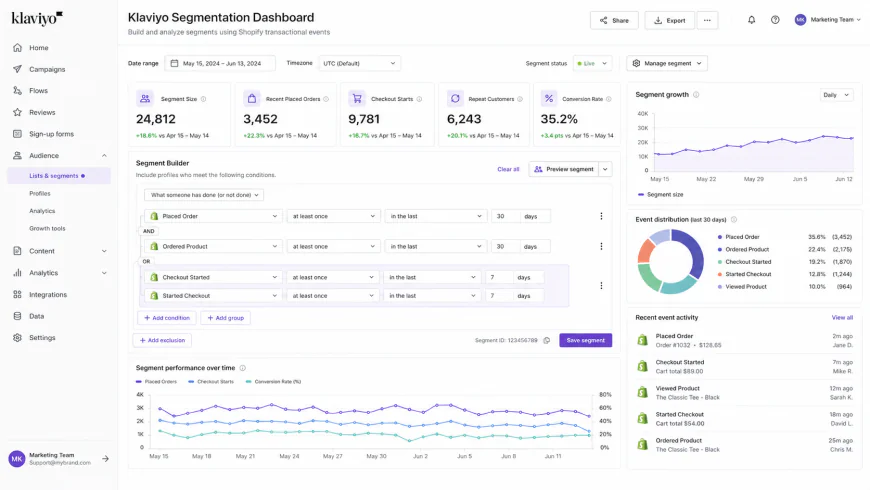Viewport: 870px width, 490px height.
Task: Click Add condition button
Action: pyautogui.click(x=166, y=318)
